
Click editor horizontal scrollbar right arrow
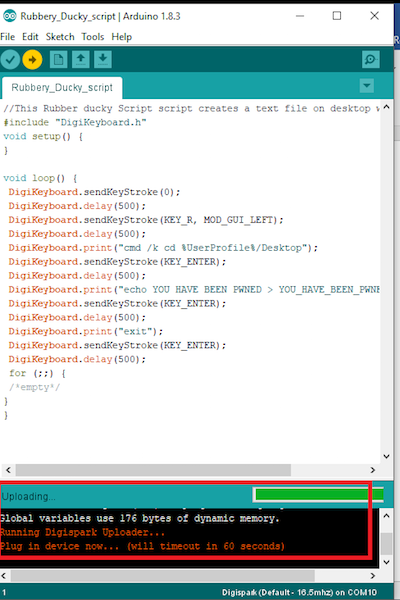pos(372,470)
